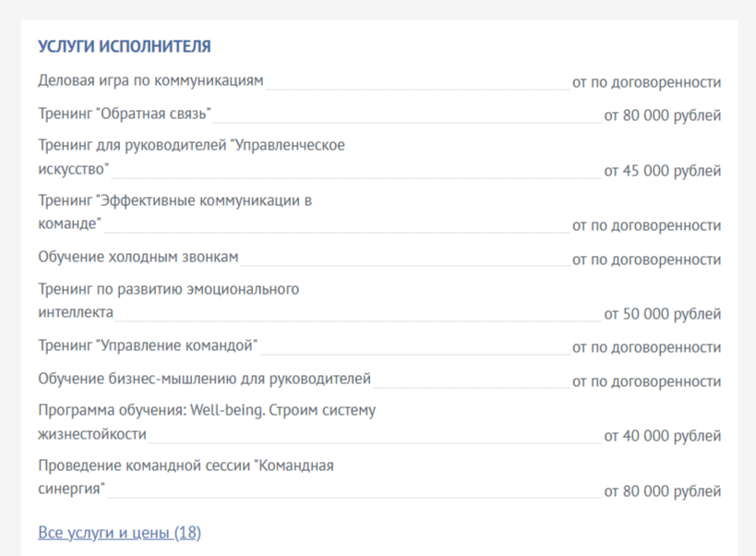Select 'Деловая игра по коммуникациям' service
This screenshot has height=556, width=756.
click(x=150, y=81)
